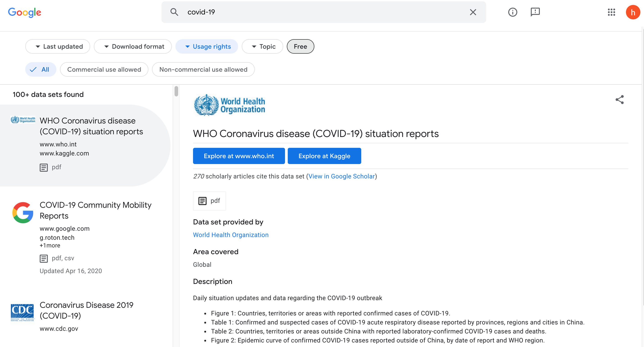
Task: Toggle the Free filter chip
Action: pyautogui.click(x=300, y=46)
